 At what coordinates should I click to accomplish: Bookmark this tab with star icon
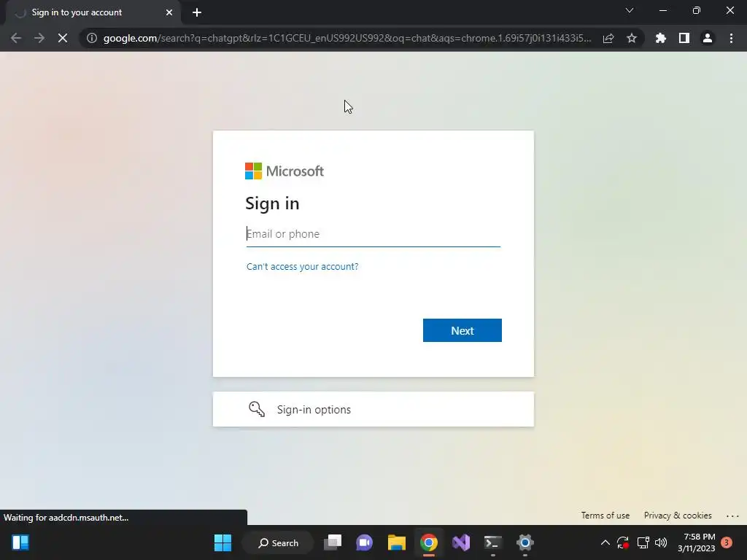pyautogui.click(x=632, y=38)
